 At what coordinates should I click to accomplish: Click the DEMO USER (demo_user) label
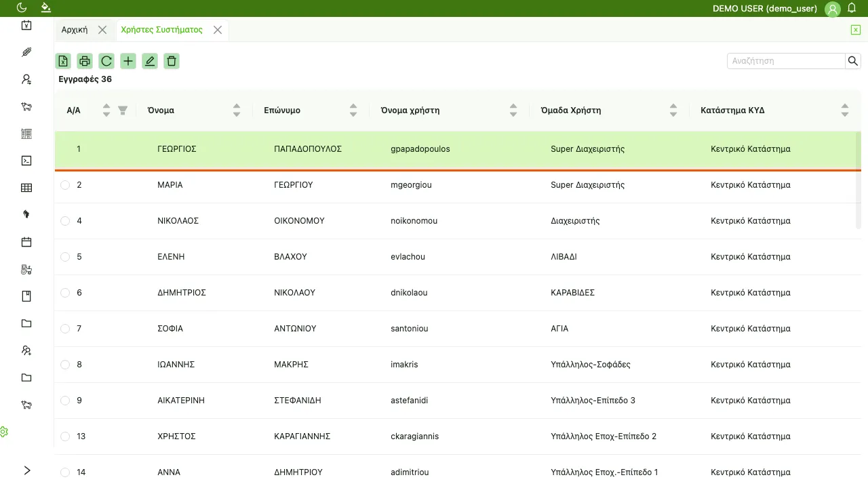click(x=765, y=9)
